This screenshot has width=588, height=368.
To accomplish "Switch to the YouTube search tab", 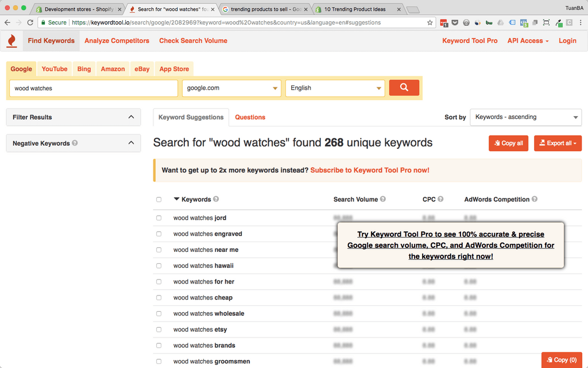I will pos(55,69).
